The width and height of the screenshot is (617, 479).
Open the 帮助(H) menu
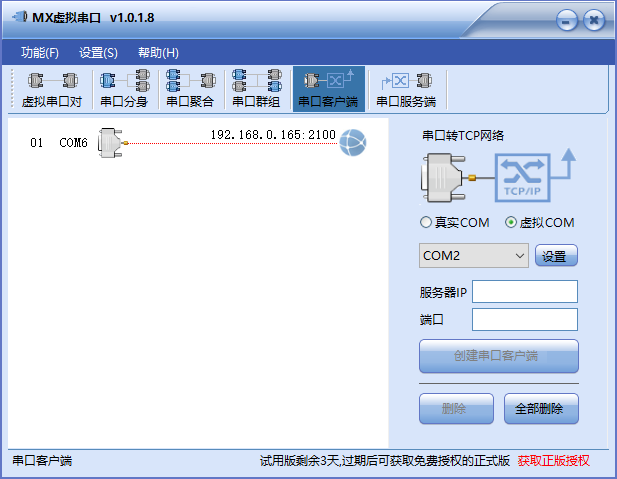[158, 52]
